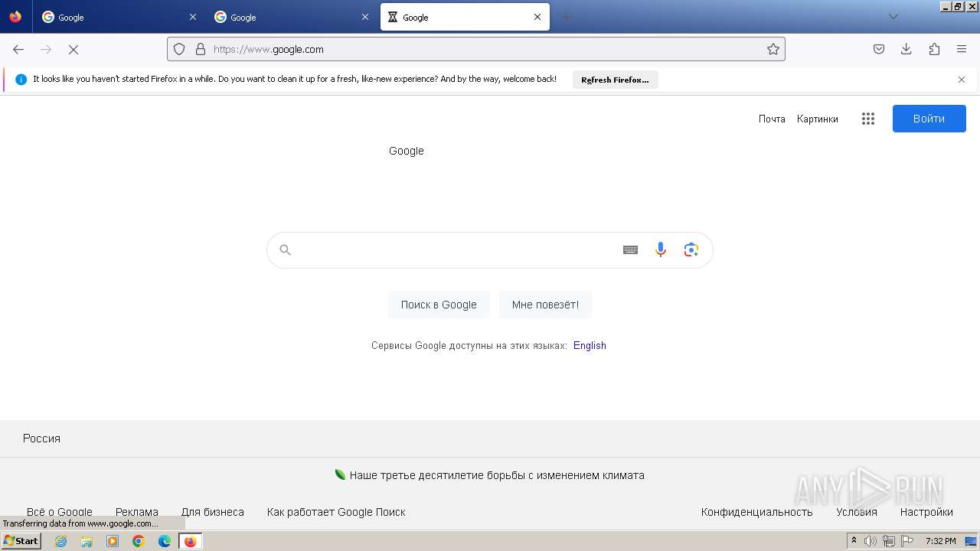The width and height of the screenshot is (980, 551).
Task: Show hidden system tray icons arrow
Action: 854,541
